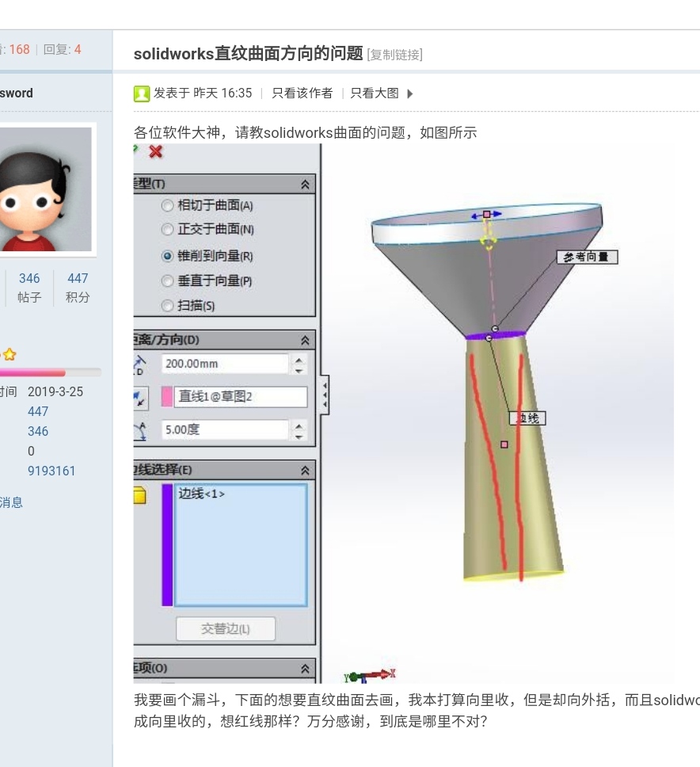Click the 只看该作者 link

(302, 93)
